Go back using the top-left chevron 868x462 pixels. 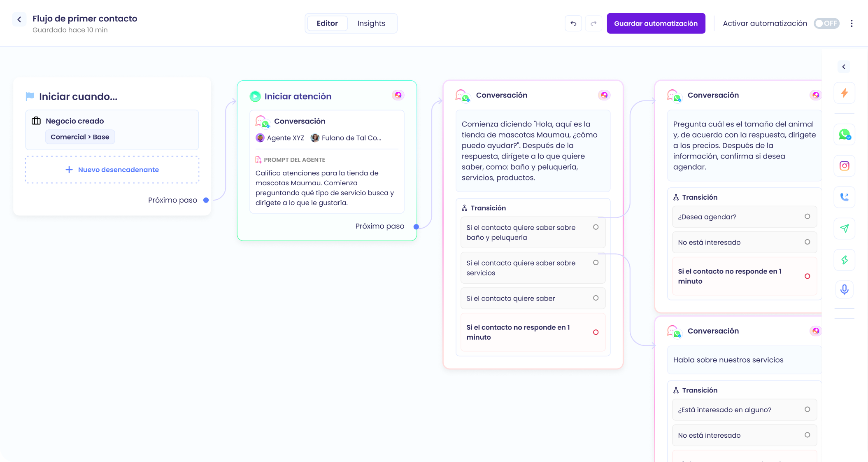pos(19,19)
